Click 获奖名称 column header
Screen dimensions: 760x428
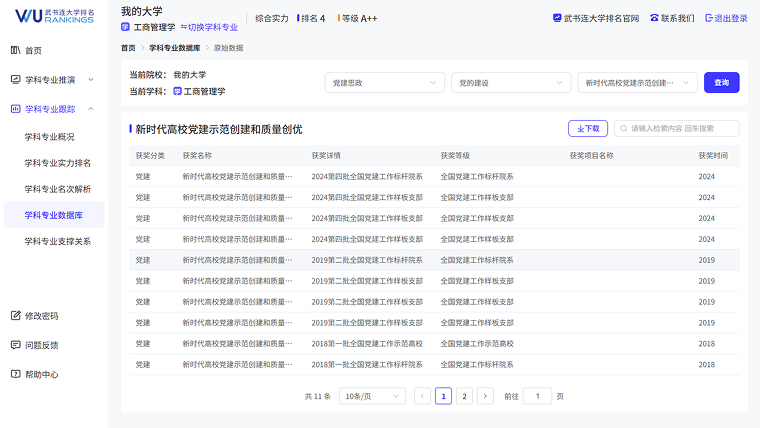point(197,156)
